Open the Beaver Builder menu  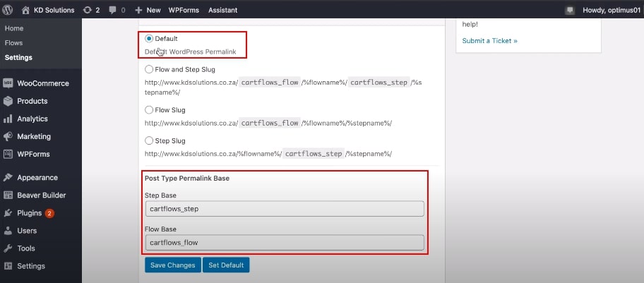click(41, 195)
